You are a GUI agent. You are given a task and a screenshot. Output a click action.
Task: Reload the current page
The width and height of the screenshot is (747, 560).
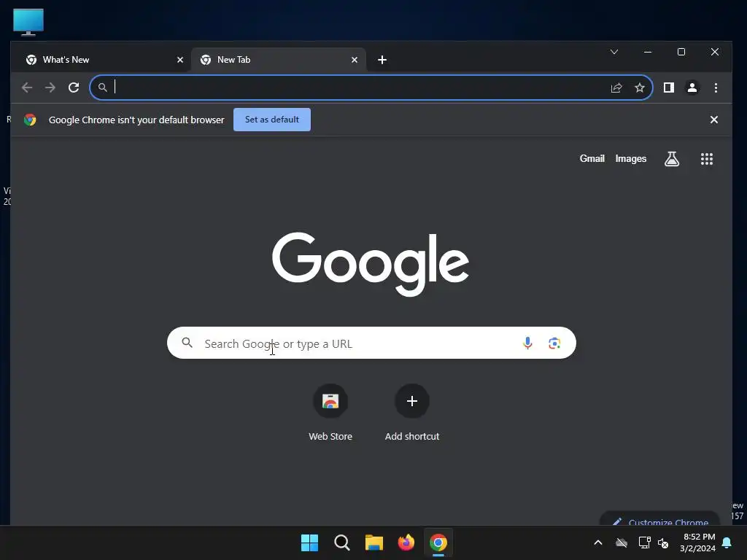74,87
